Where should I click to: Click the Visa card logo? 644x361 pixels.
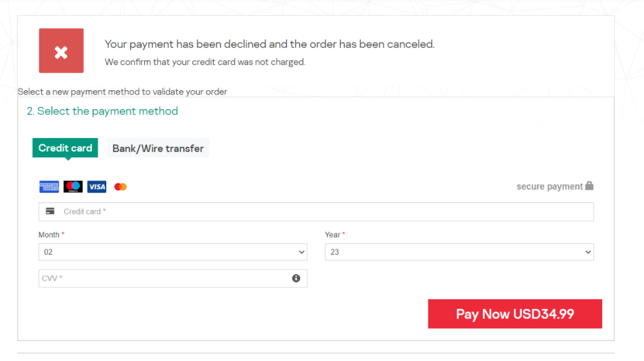(x=97, y=187)
